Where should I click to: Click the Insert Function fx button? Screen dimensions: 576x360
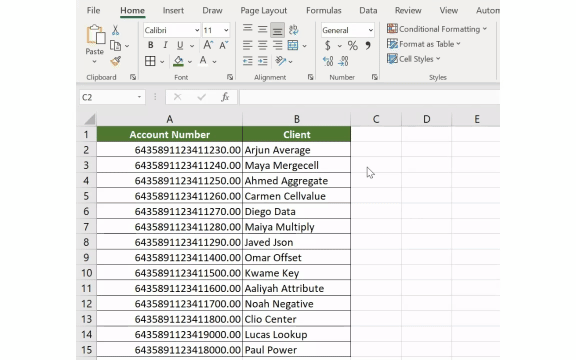pyautogui.click(x=225, y=97)
